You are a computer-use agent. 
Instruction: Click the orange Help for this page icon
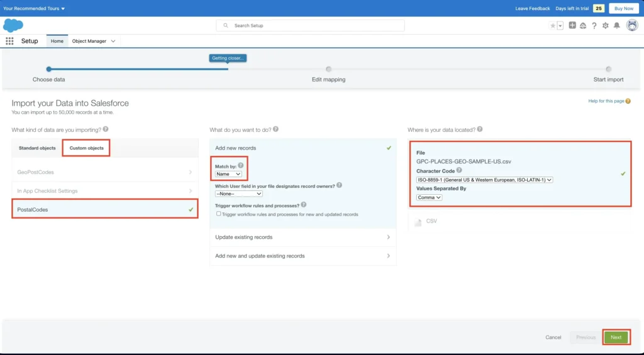tap(628, 101)
